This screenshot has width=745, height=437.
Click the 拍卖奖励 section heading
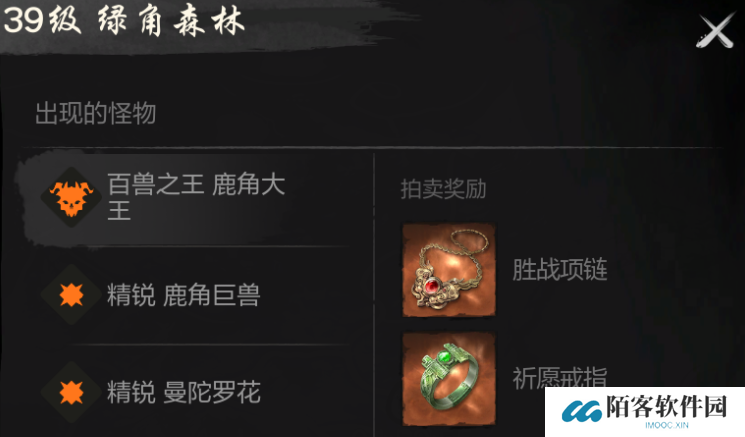443,189
